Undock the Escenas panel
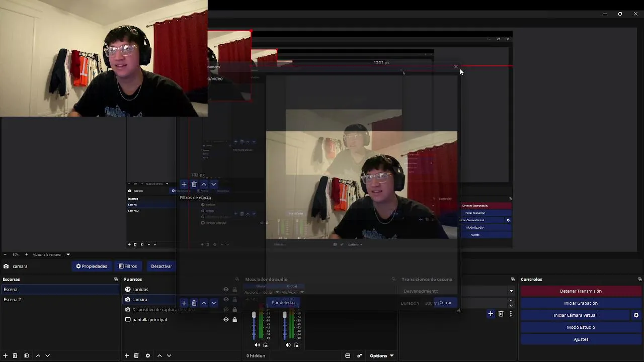644x362 pixels. point(116,280)
